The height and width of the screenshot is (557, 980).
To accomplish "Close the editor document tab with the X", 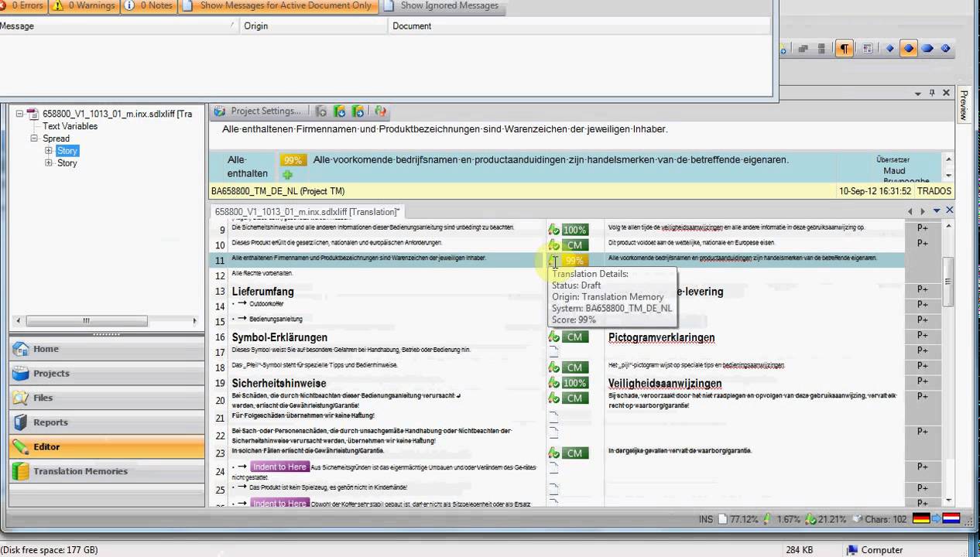I will pyautogui.click(x=949, y=210).
